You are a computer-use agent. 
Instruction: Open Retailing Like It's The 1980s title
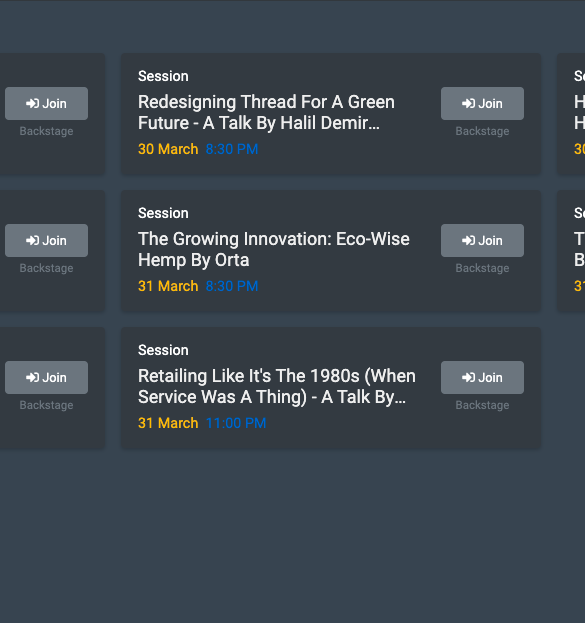[x=277, y=387]
